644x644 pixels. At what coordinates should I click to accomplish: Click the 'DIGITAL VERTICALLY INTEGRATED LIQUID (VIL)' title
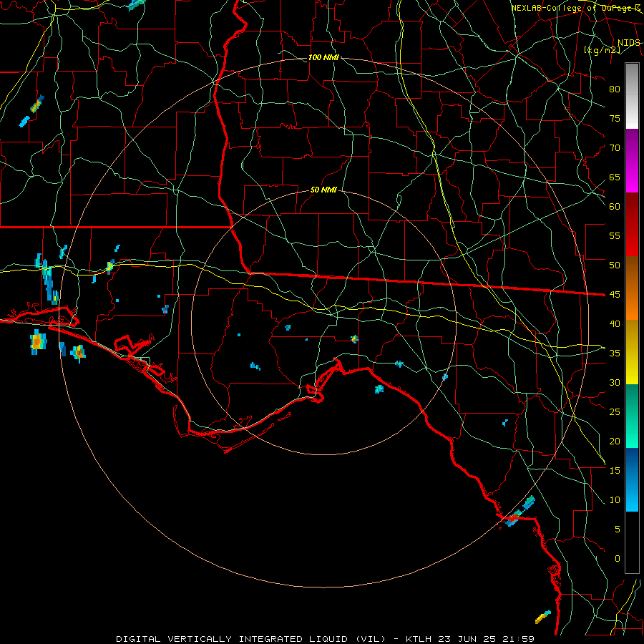251,639
